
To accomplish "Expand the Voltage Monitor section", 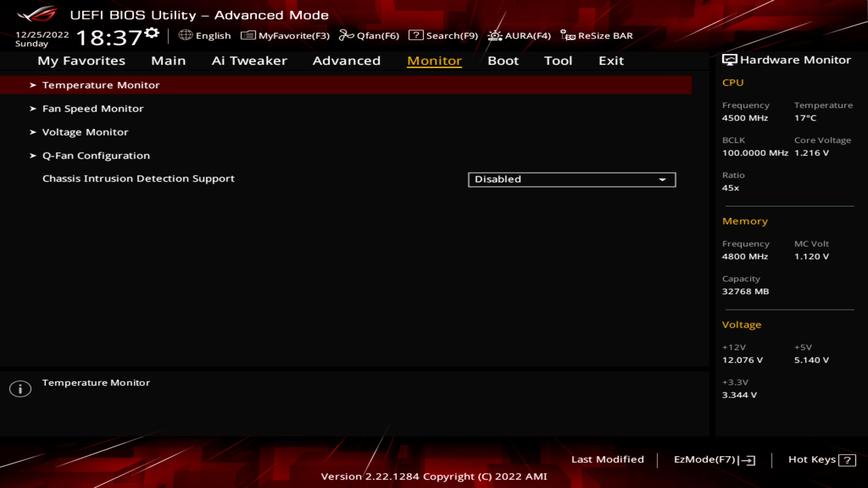I will point(85,132).
